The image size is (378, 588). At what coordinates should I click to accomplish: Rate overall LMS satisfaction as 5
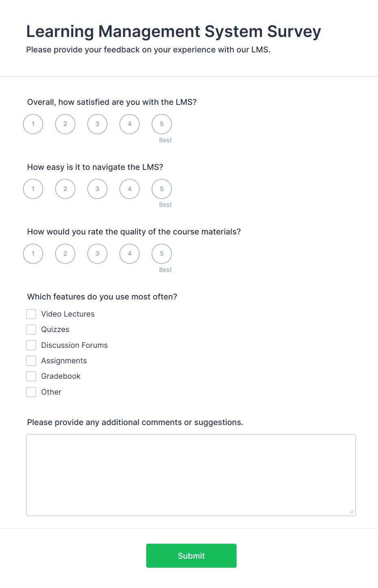tap(161, 124)
